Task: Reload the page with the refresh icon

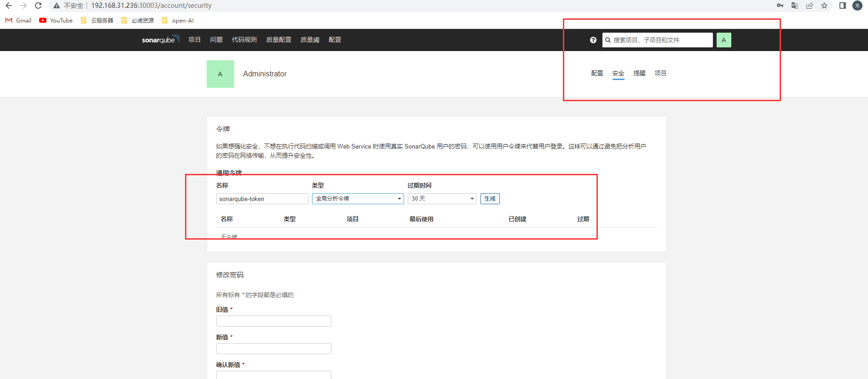Action: [38, 6]
